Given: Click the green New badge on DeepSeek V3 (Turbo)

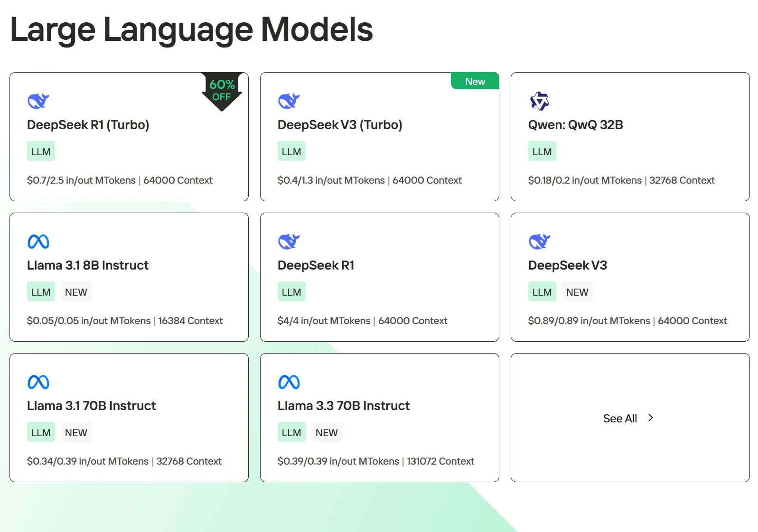Looking at the screenshot, I should tap(475, 81).
